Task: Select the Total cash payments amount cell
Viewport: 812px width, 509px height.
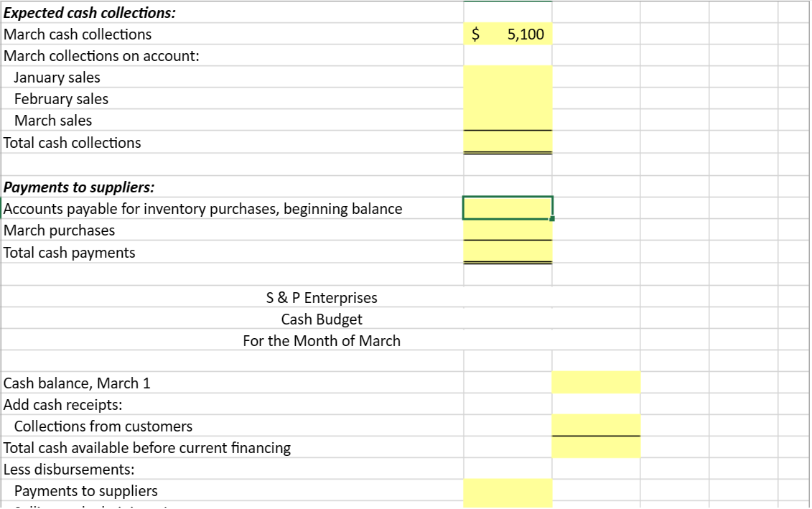Action: (508, 252)
